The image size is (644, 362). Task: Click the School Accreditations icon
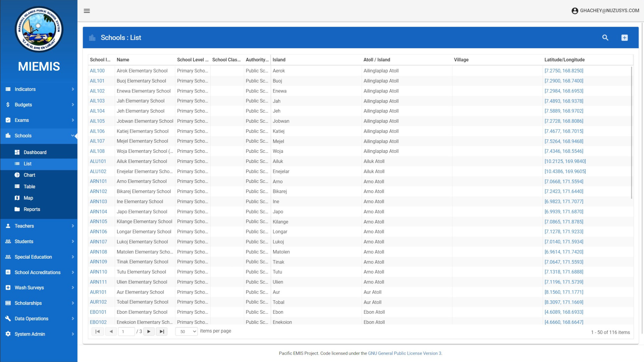[8, 272]
